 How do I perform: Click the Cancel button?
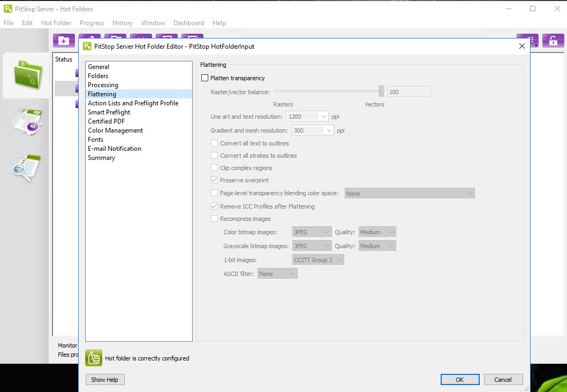coord(503,380)
